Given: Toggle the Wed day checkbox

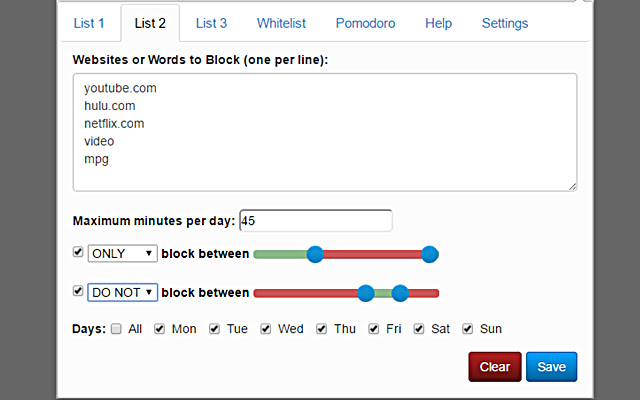Looking at the screenshot, I should [x=265, y=328].
